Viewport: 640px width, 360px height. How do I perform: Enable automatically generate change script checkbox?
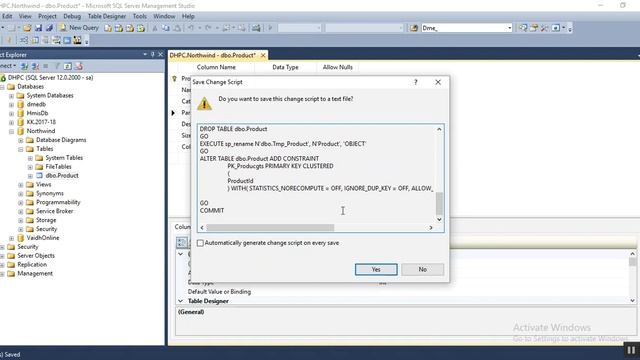point(200,243)
